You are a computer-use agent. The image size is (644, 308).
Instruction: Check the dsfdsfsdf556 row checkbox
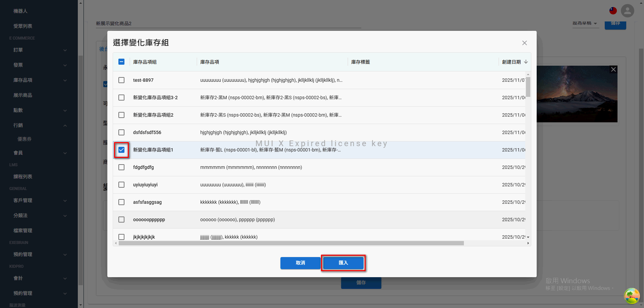point(121,132)
